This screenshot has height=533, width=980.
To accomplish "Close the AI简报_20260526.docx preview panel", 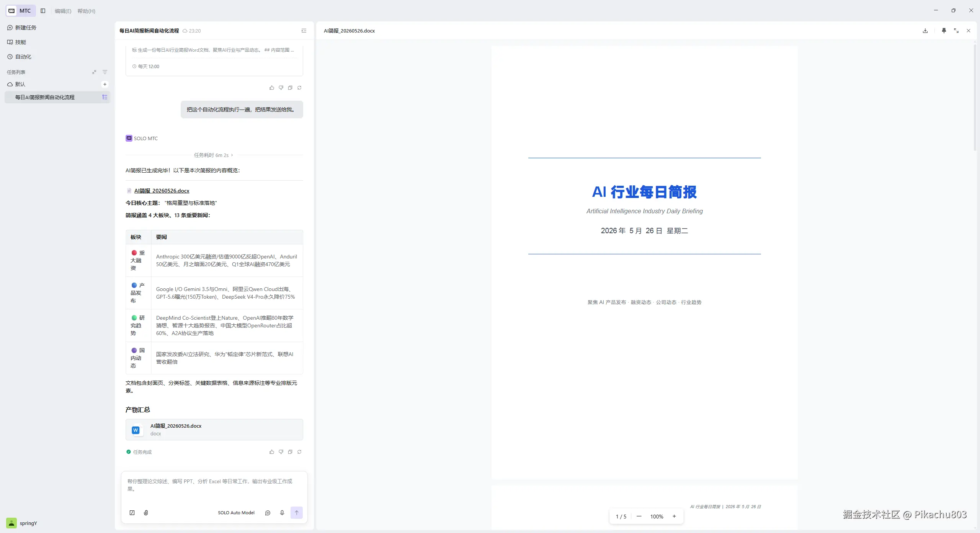I will pyautogui.click(x=969, y=31).
